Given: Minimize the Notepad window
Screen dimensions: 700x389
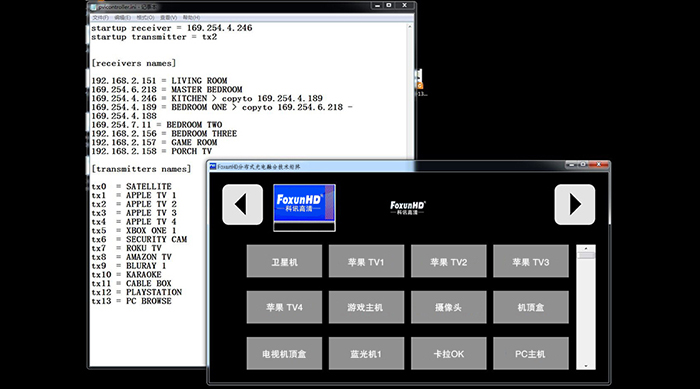Looking at the screenshot, I should click(x=377, y=5).
